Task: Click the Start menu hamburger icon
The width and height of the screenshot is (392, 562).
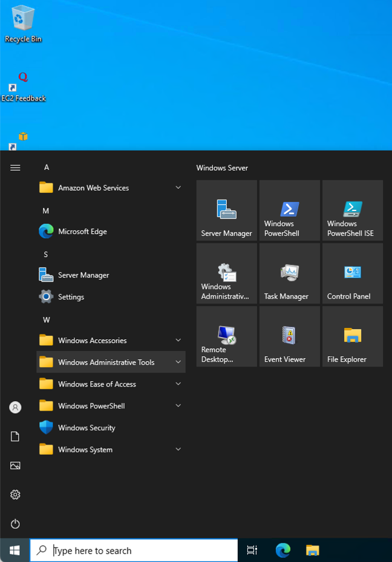Action: click(x=15, y=168)
